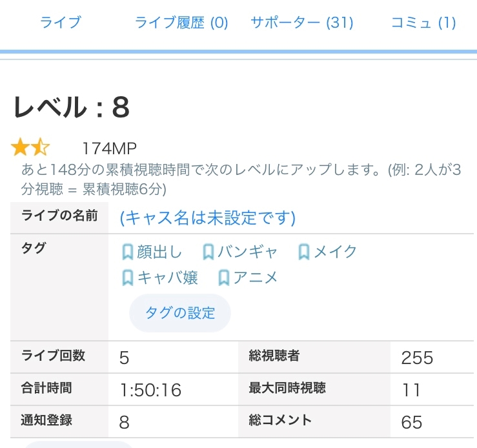The width and height of the screenshot is (477, 448).
Task: Click bookmark icon beside 顔出し tag
Action: (x=127, y=252)
